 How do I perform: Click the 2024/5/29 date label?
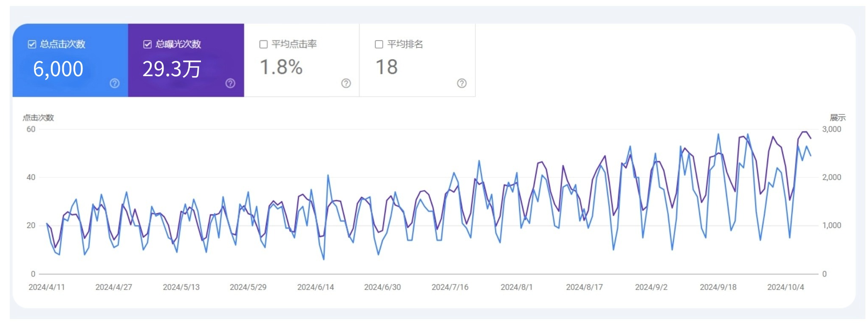coord(248,287)
